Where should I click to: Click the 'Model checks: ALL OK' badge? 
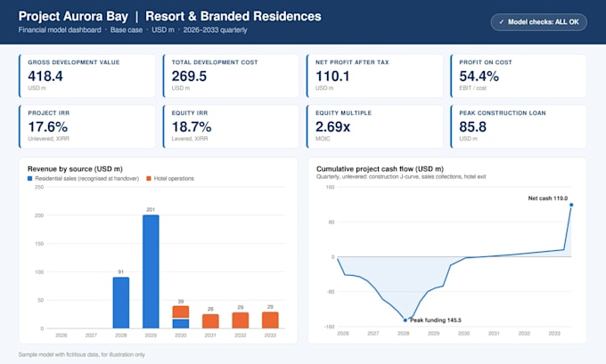pos(539,22)
